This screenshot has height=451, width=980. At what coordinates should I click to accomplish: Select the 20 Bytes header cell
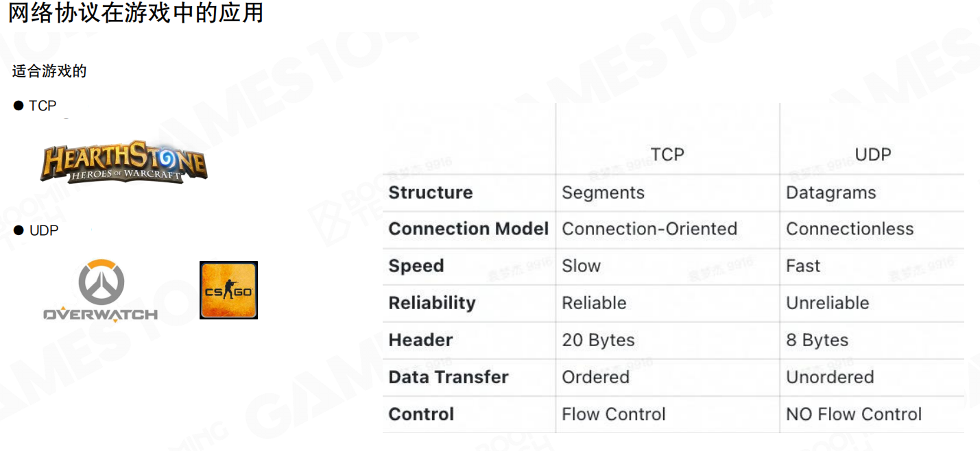(x=598, y=340)
